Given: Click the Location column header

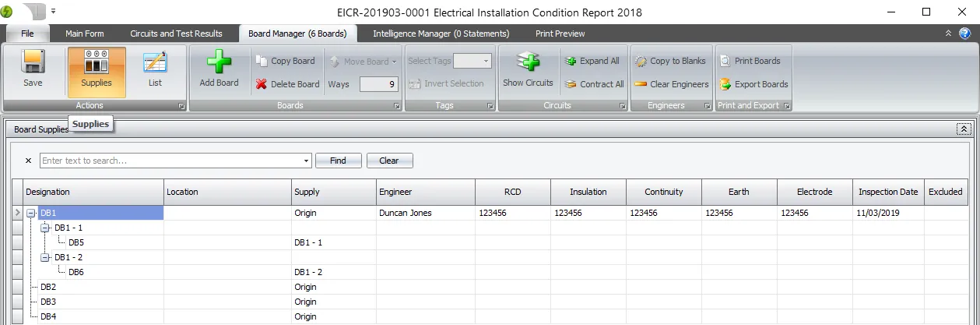Looking at the screenshot, I should pyautogui.click(x=227, y=192).
